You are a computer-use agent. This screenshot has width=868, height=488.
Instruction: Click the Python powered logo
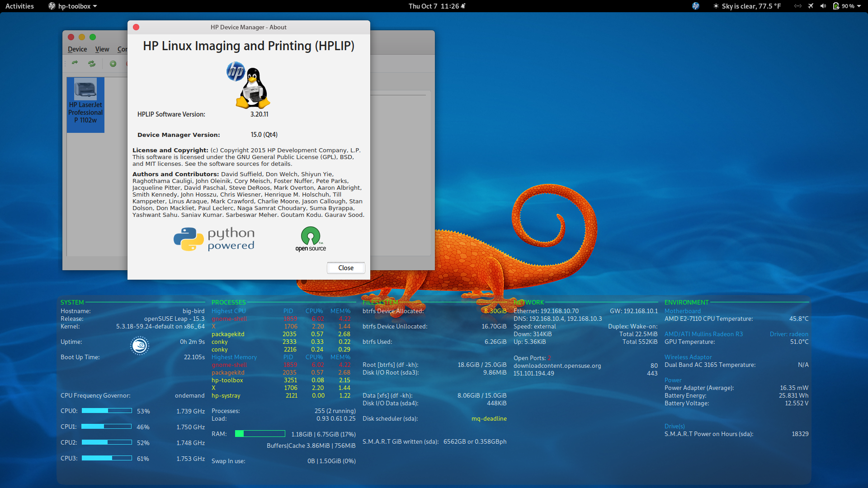[214, 239]
